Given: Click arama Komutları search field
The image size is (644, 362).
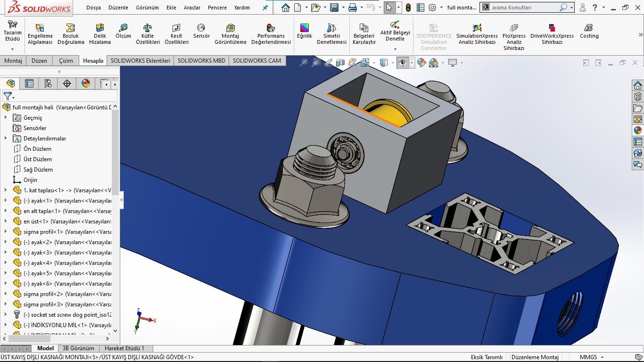Looking at the screenshot, I should click(x=523, y=8).
